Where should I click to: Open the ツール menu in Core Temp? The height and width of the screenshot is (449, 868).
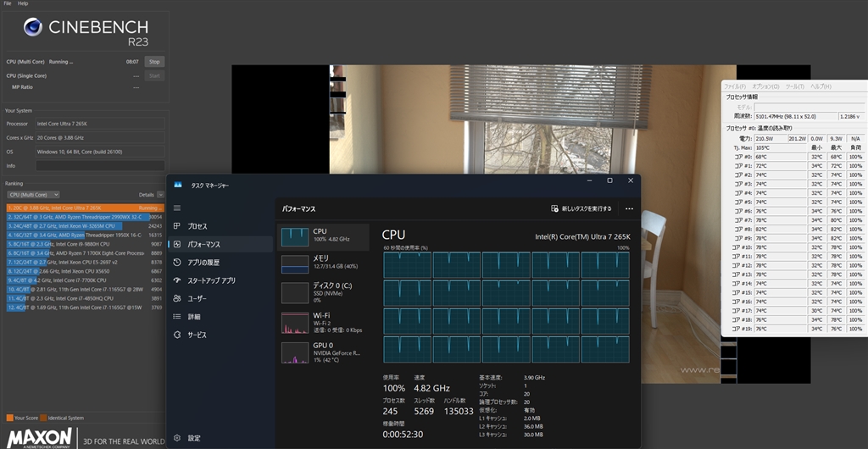click(x=795, y=86)
